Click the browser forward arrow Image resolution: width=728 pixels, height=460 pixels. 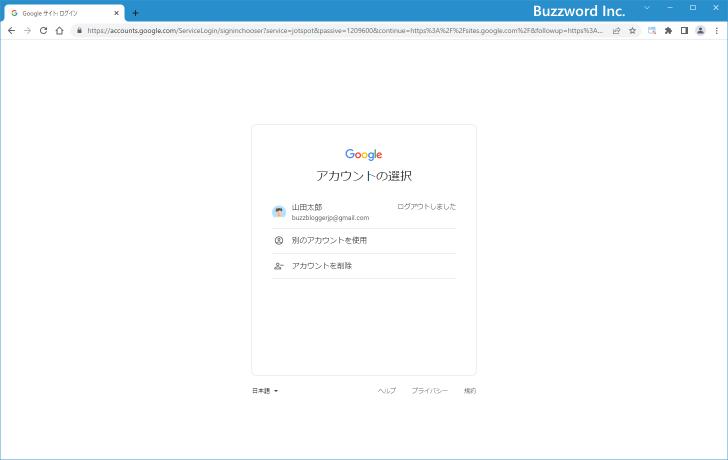coord(27,31)
